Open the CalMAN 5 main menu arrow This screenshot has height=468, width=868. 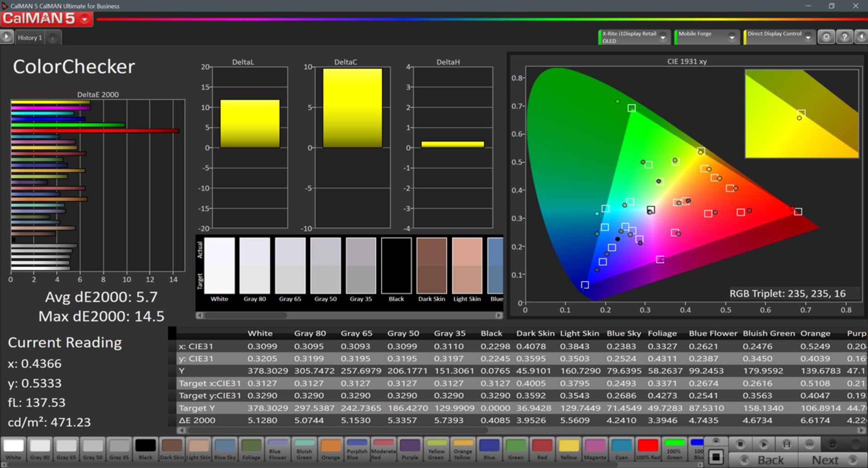coord(85,19)
